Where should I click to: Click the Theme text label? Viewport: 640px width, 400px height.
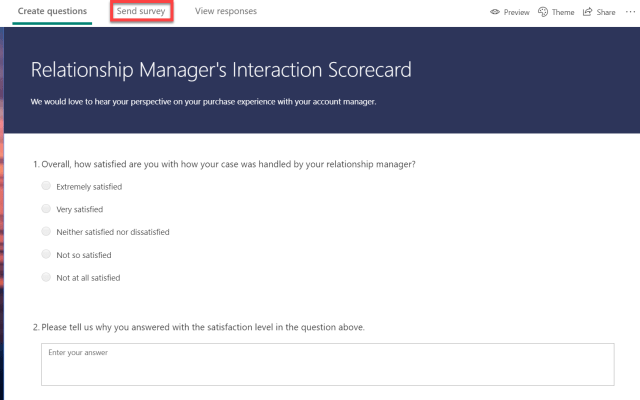(x=563, y=12)
